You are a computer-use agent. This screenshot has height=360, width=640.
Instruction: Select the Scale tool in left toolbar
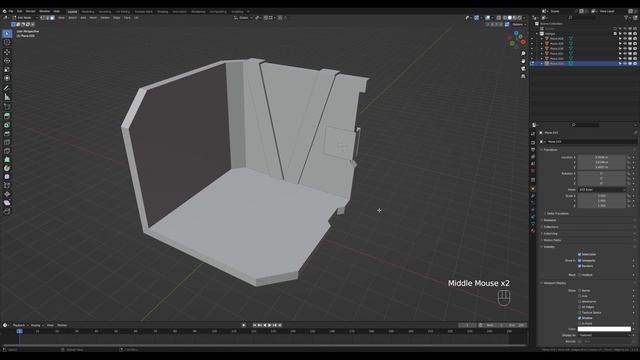(7, 69)
